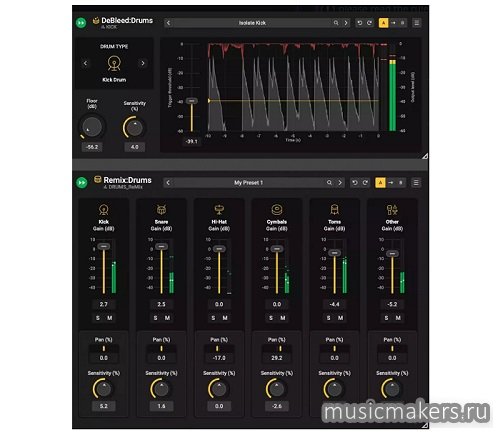The image size is (500, 435).
Task: Click the yellow threshold line marker
Action: [209, 101]
